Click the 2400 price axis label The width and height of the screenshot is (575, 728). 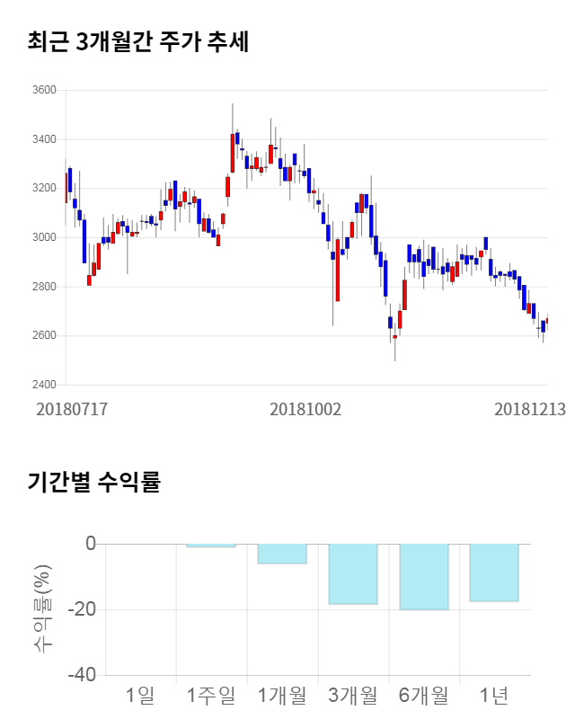[44, 386]
